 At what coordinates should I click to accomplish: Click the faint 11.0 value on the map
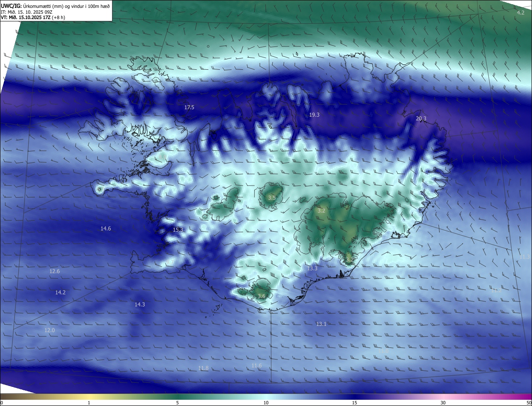[x=383, y=351]
